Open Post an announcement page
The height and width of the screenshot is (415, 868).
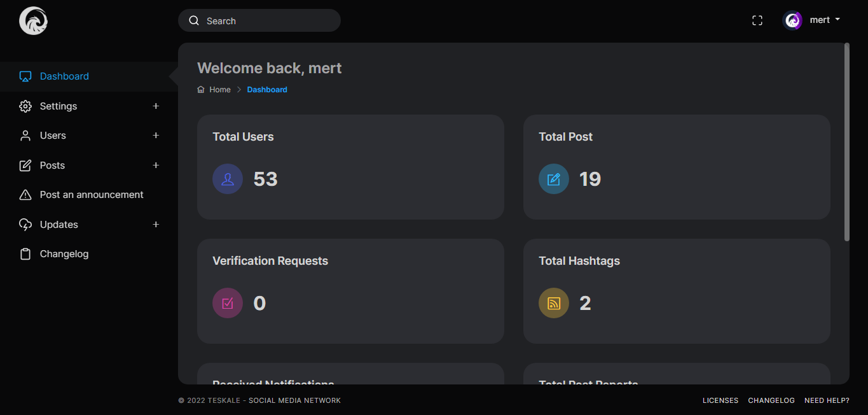91,195
